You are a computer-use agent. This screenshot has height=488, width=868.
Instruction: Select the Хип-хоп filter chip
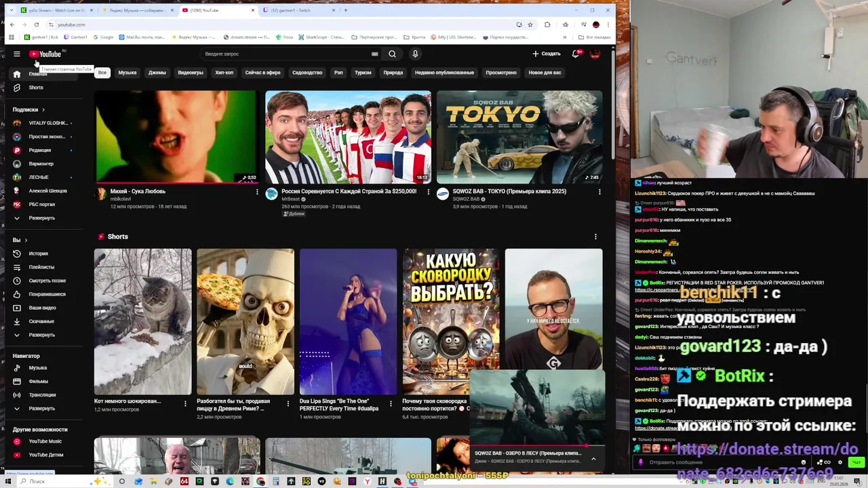[224, 73]
